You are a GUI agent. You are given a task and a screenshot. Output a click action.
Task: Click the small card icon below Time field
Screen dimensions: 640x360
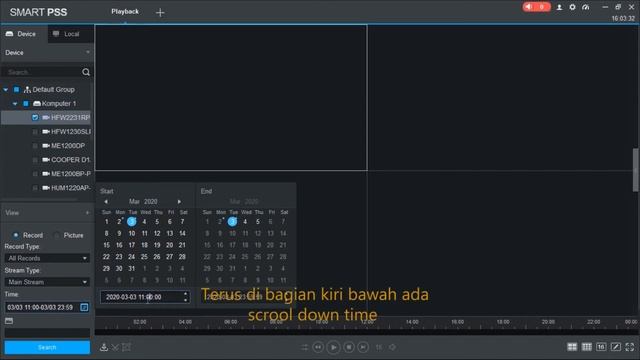[x=9, y=321]
